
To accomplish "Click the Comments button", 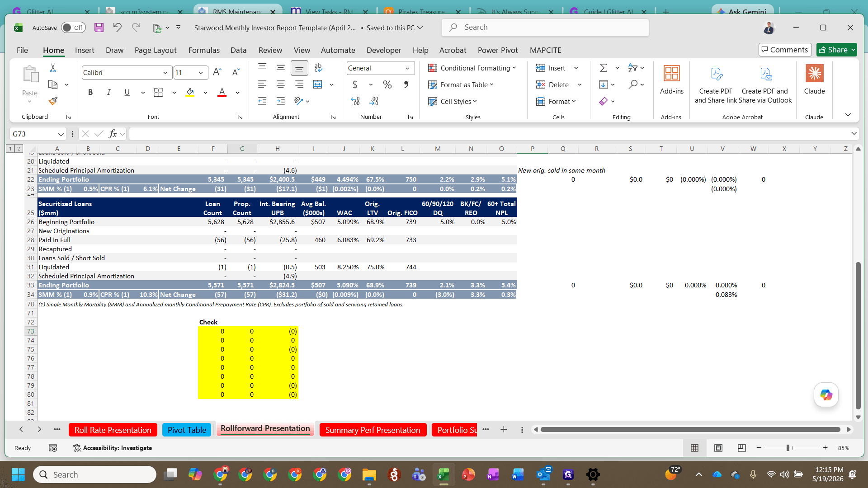I will click(785, 50).
